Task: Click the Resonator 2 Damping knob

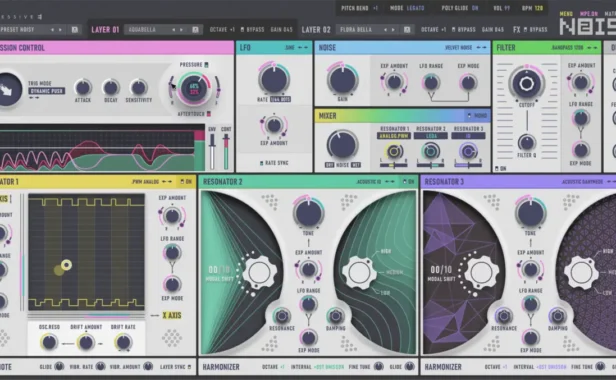Action: 335,316
